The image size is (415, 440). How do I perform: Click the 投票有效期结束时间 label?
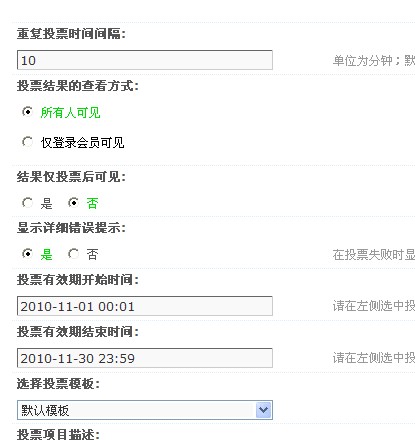pyautogui.click(x=78, y=332)
